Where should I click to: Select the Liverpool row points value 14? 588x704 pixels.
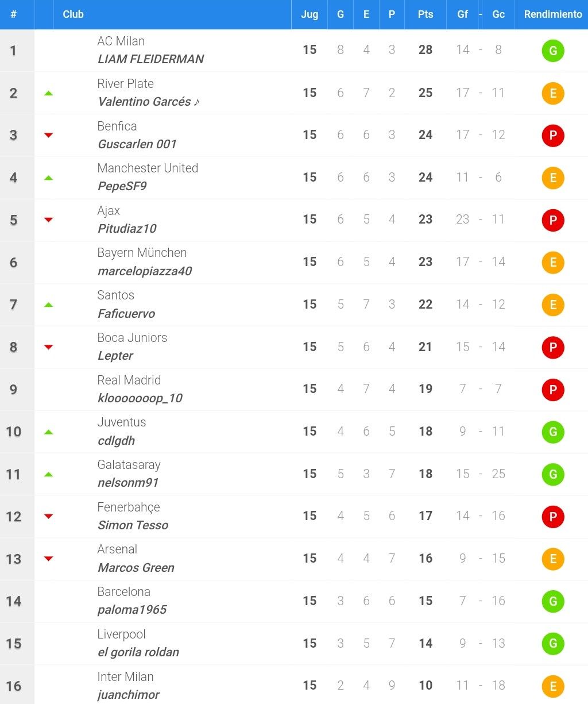pos(425,643)
